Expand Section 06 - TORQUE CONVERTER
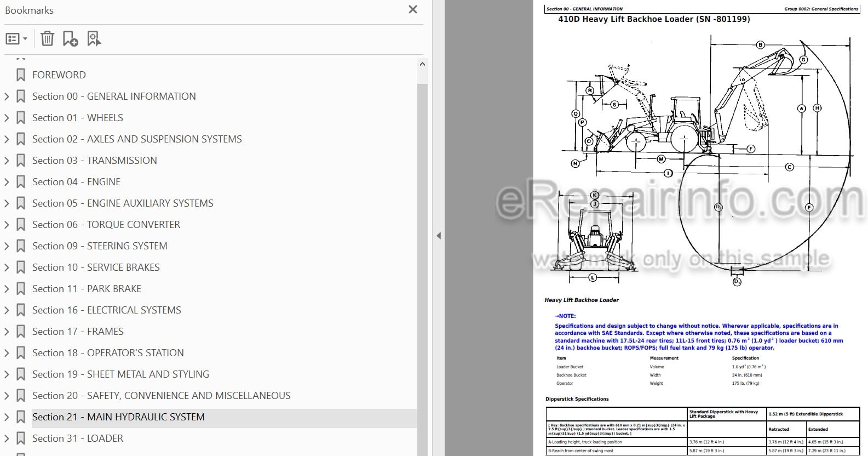The width and height of the screenshot is (868, 456). [x=7, y=225]
